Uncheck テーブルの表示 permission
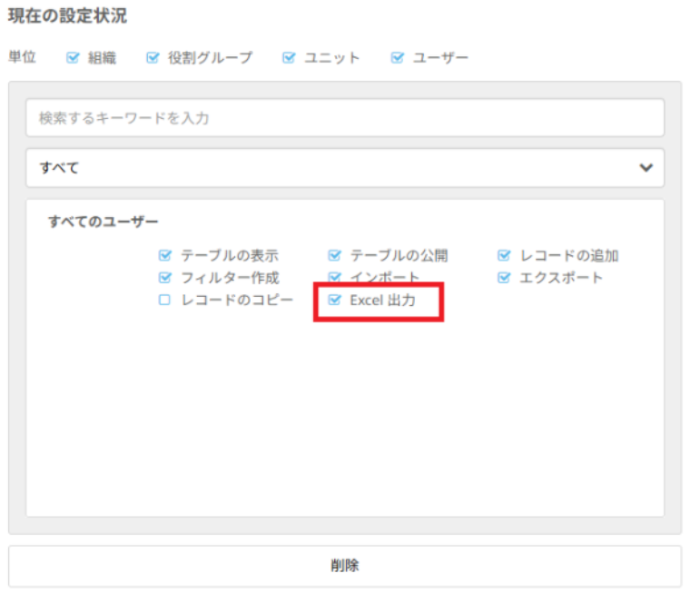Image resolution: width=700 pixels, height=603 pixels. click(x=164, y=255)
